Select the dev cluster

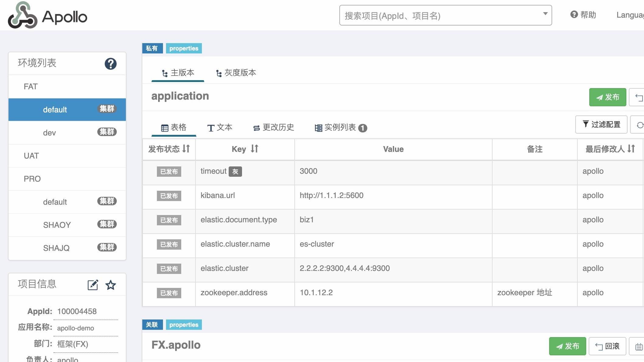[x=67, y=133]
